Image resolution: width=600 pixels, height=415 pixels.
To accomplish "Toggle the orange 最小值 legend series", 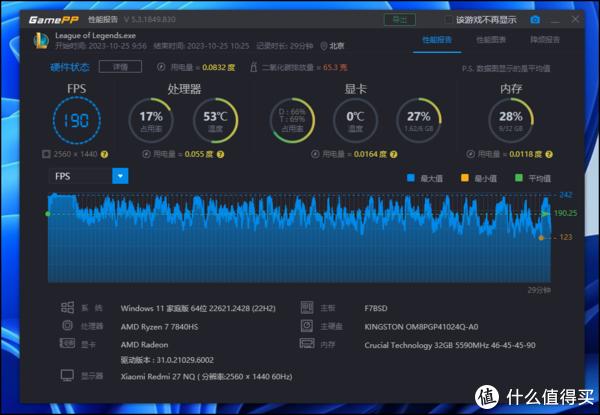I will pyautogui.click(x=465, y=178).
